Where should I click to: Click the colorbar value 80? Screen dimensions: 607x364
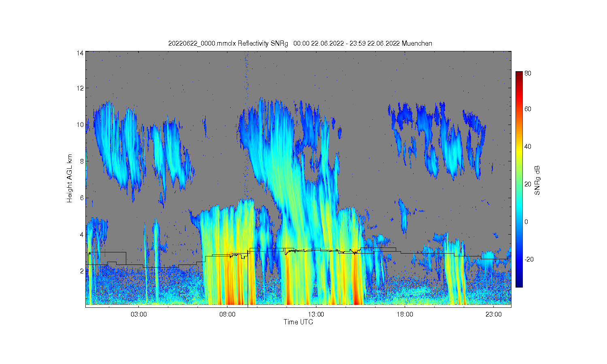pos(528,73)
